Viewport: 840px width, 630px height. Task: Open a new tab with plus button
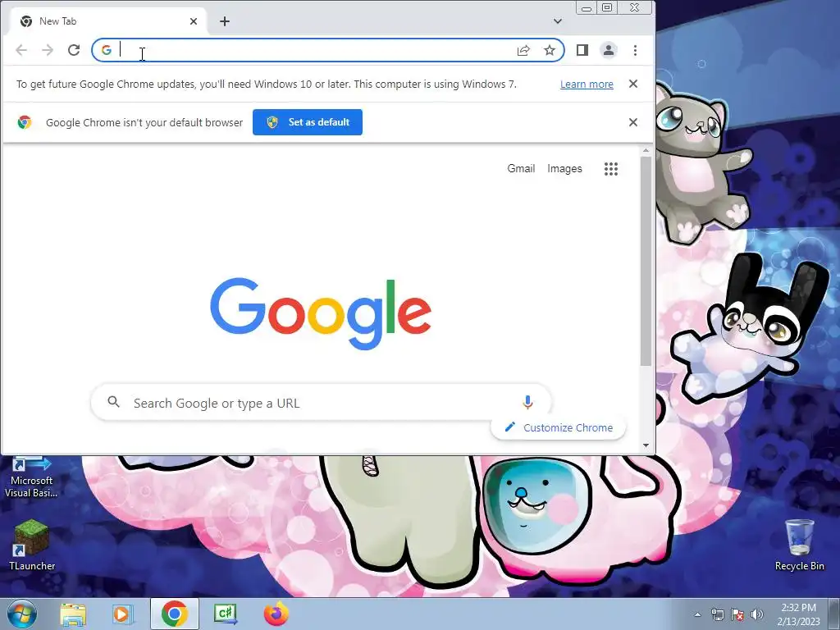click(225, 21)
